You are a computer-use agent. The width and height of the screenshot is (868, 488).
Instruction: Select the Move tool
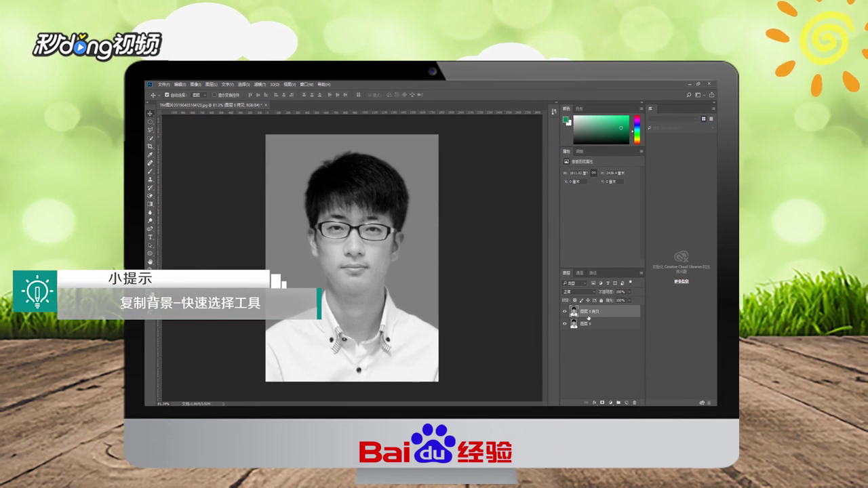(x=150, y=114)
